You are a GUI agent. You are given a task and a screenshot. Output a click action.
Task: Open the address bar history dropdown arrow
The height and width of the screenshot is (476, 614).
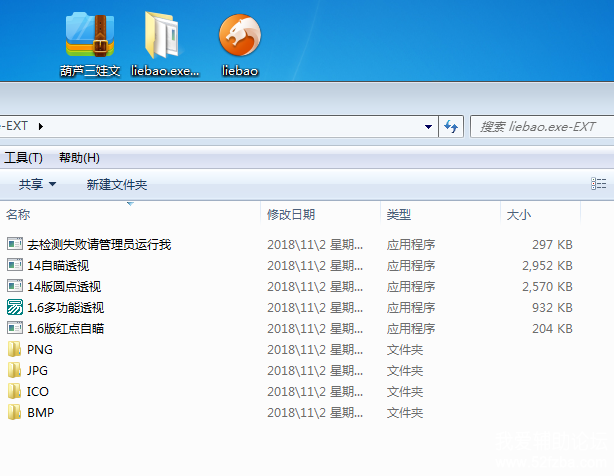428,126
